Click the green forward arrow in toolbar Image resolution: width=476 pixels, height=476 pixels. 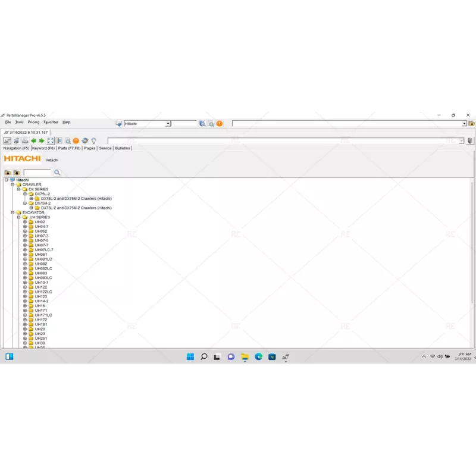(42, 141)
